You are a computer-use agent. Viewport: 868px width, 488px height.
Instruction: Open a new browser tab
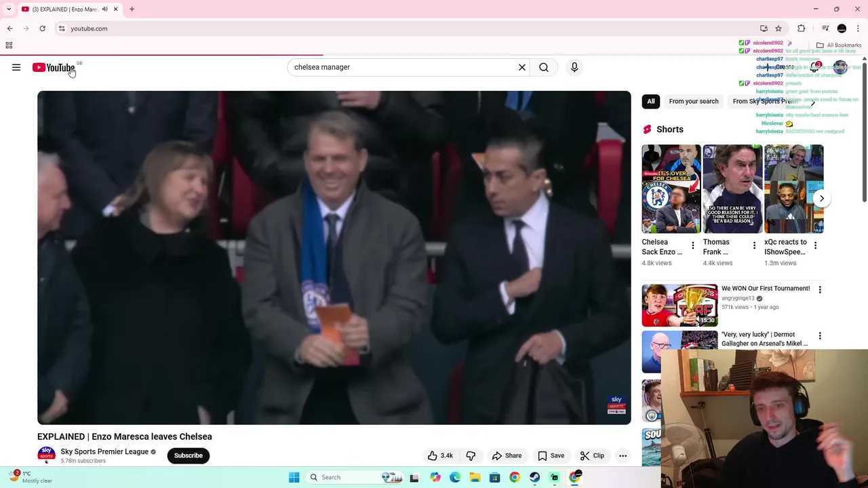click(132, 9)
